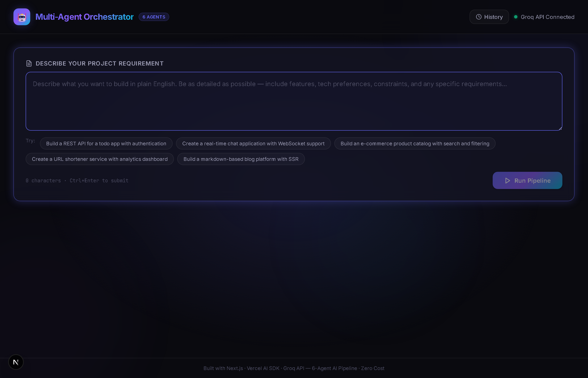Click the clock icon in History button
Image resolution: width=588 pixels, height=378 pixels.
pyautogui.click(x=479, y=17)
